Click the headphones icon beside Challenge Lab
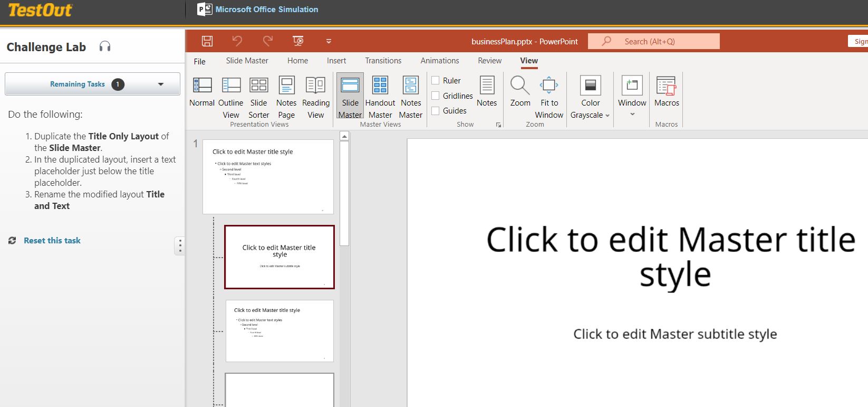 pyautogui.click(x=105, y=46)
